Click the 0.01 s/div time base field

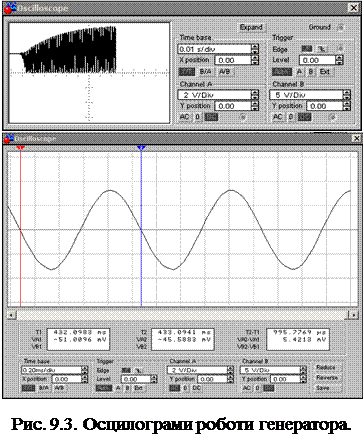[214, 49]
